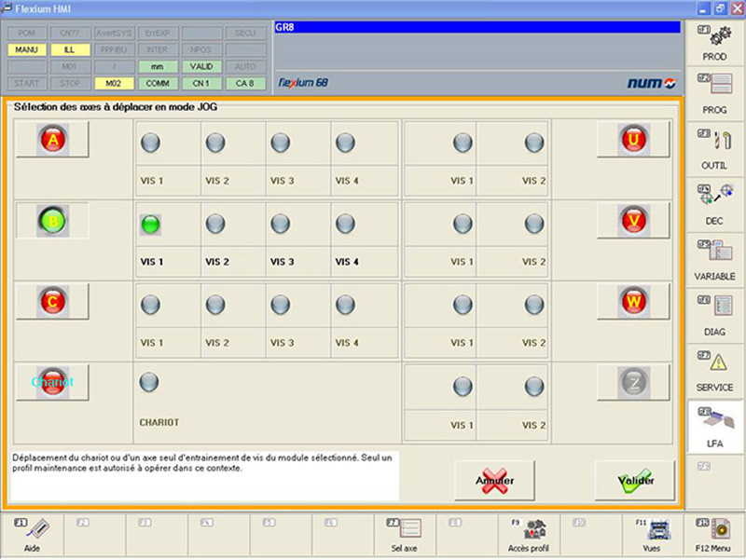Click the Sel axe toolbar button
Screen dimensions: 746x560
tap(404, 536)
